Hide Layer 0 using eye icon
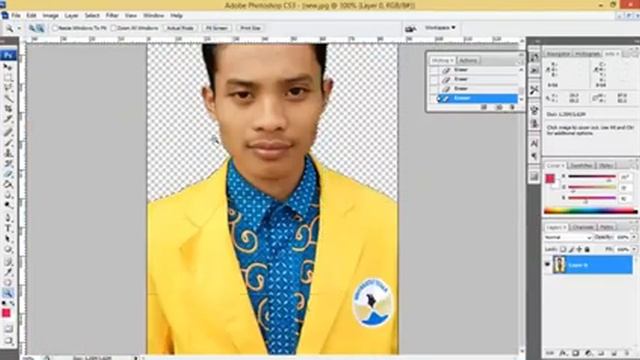640x360 pixels. point(548,264)
